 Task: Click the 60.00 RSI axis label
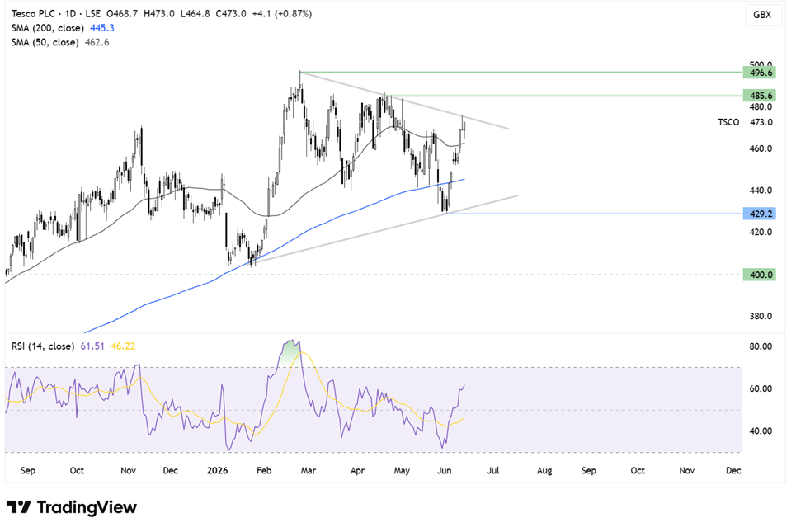pyautogui.click(x=761, y=388)
